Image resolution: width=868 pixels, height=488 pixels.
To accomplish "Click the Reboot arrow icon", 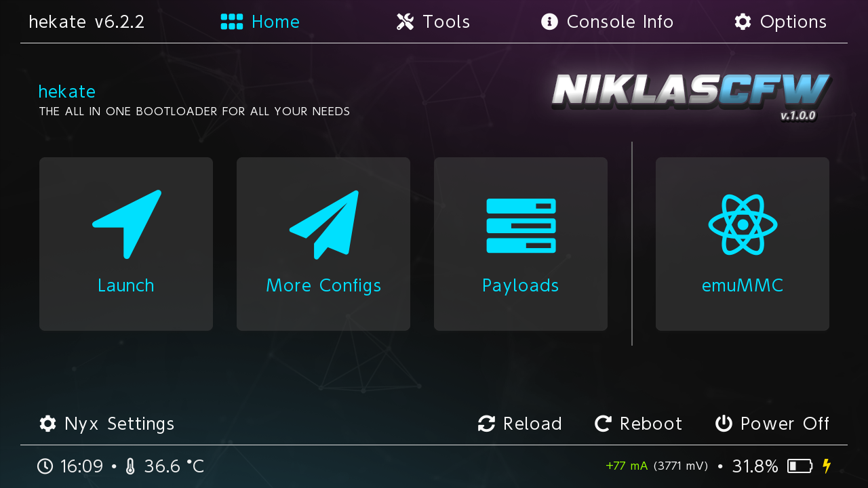I will click(x=603, y=424).
